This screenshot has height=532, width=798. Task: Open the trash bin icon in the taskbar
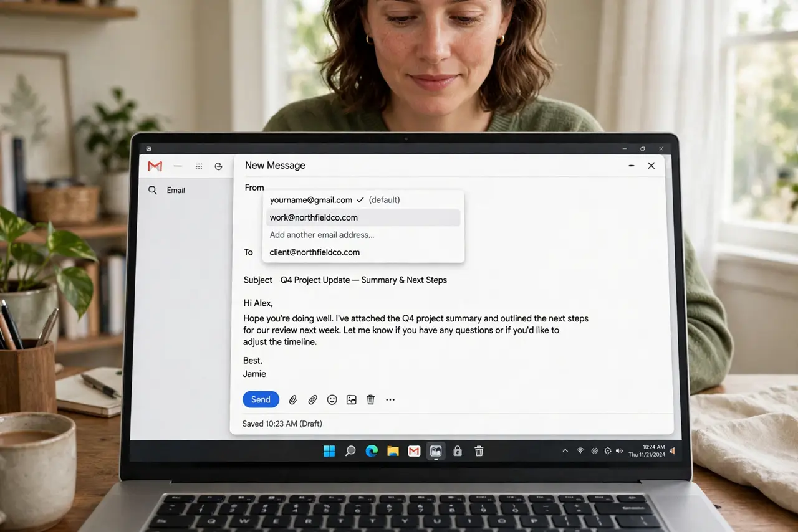(x=479, y=451)
